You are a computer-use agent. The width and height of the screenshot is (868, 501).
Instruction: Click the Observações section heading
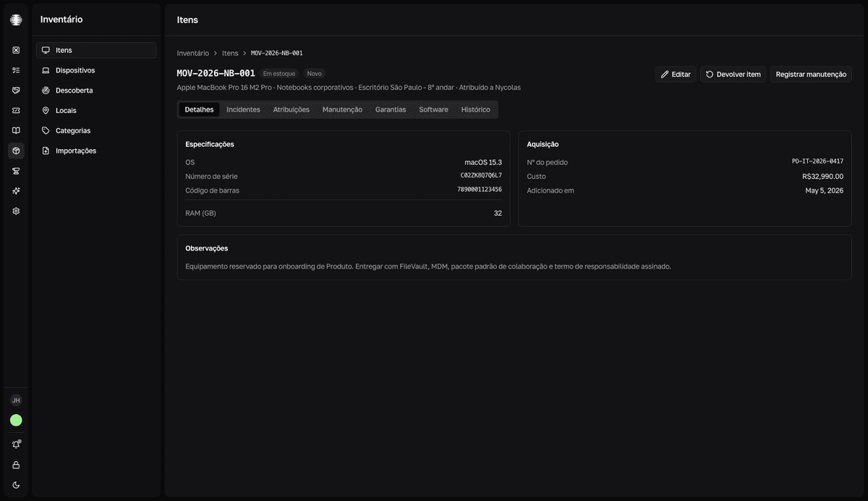tap(207, 248)
